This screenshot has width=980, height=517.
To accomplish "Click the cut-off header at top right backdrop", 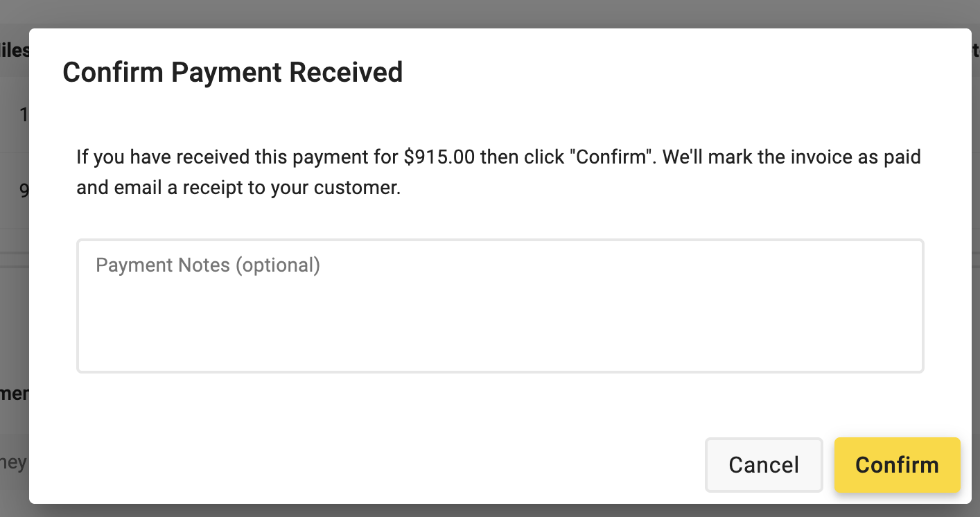I will [x=976, y=51].
